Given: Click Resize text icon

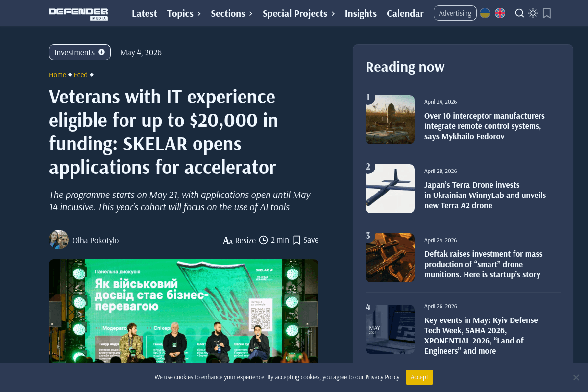Looking at the screenshot, I should tap(228, 240).
